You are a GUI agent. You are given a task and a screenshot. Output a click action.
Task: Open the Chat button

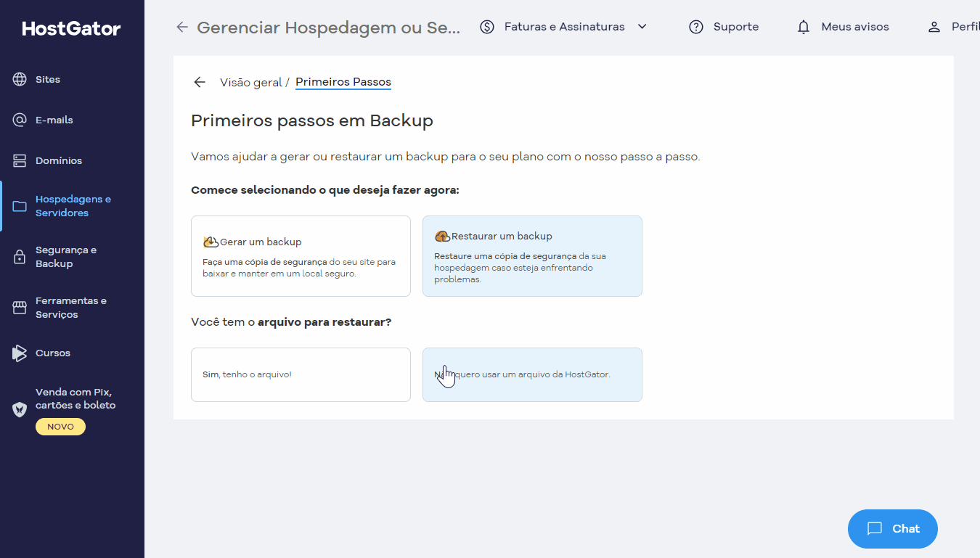893,529
